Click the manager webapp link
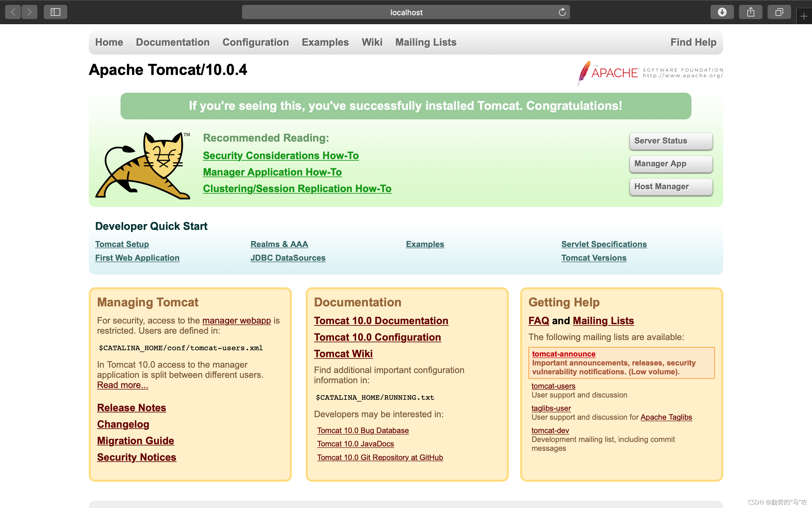Viewport: 812px width, 508px height. [237, 321]
